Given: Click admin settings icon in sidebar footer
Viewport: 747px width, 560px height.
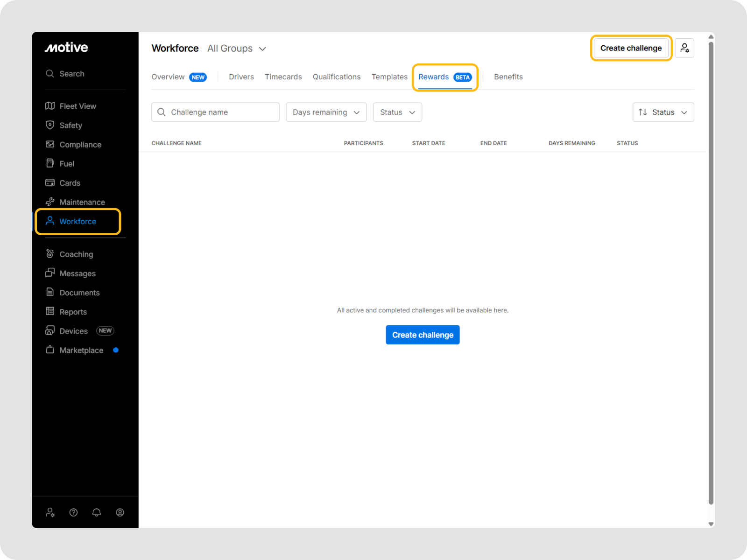Looking at the screenshot, I should pyautogui.click(x=50, y=512).
